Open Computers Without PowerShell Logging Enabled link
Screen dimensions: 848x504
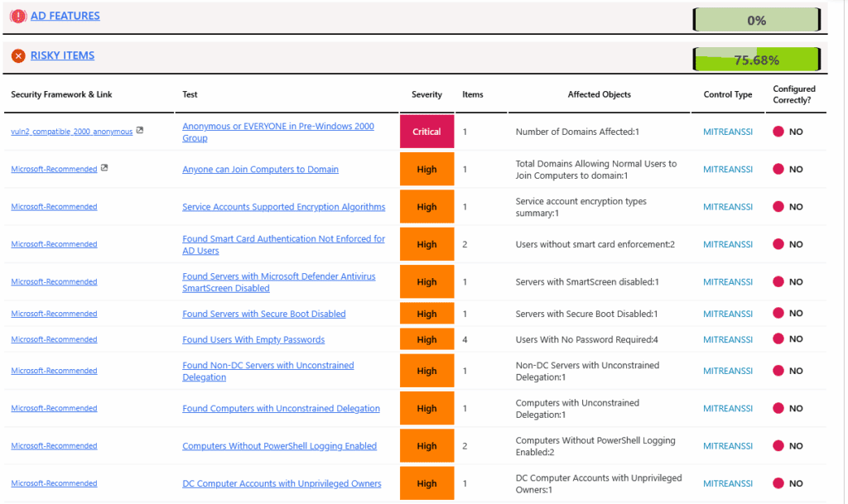pyautogui.click(x=277, y=445)
